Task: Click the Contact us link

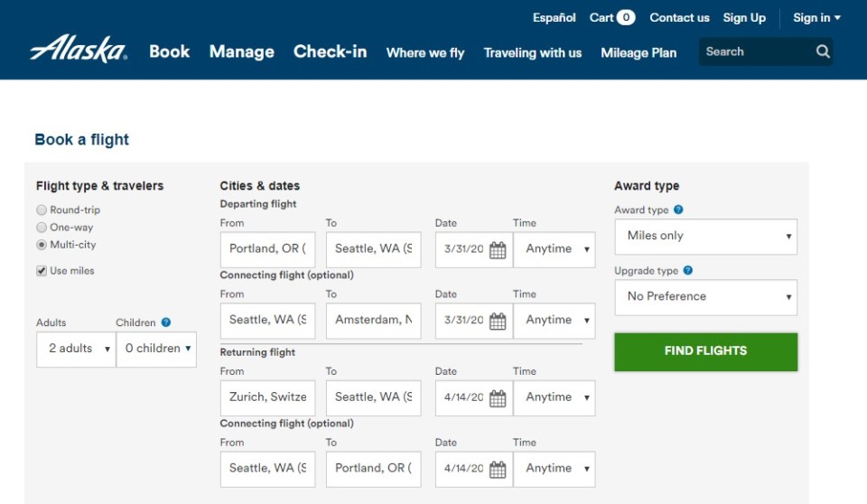Action: tap(679, 18)
